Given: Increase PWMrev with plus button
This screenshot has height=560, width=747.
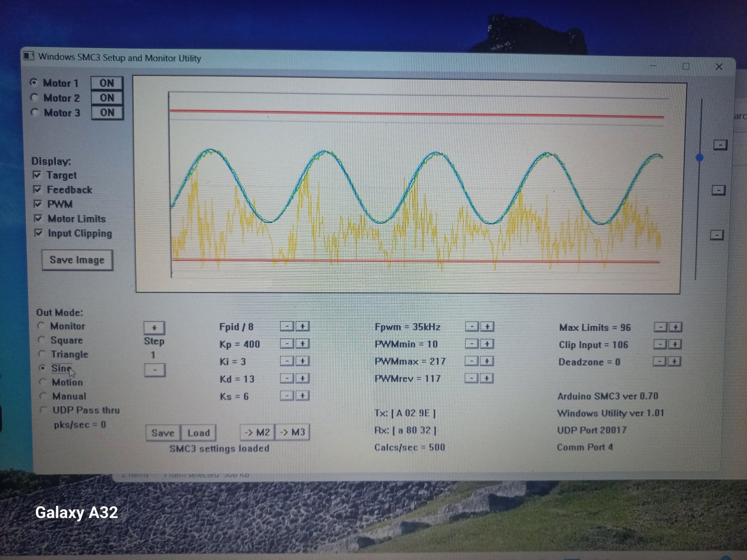Looking at the screenshot, I should [x=486, y=378].
